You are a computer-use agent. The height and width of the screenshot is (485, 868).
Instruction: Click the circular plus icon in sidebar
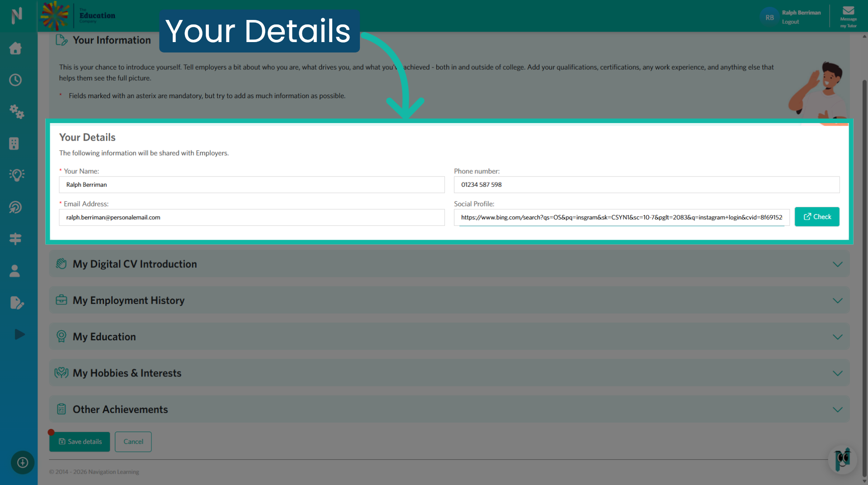23,462
